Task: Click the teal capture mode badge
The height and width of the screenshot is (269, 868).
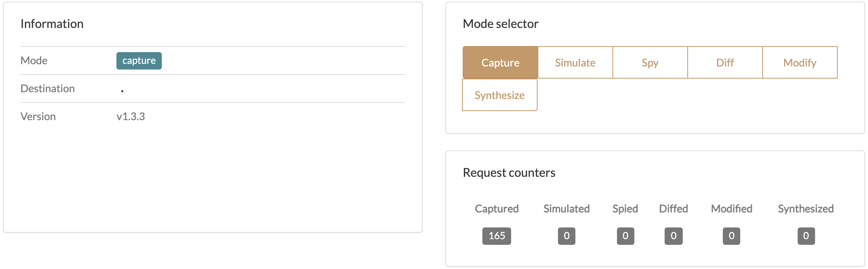Action: [x=139, y=61]
